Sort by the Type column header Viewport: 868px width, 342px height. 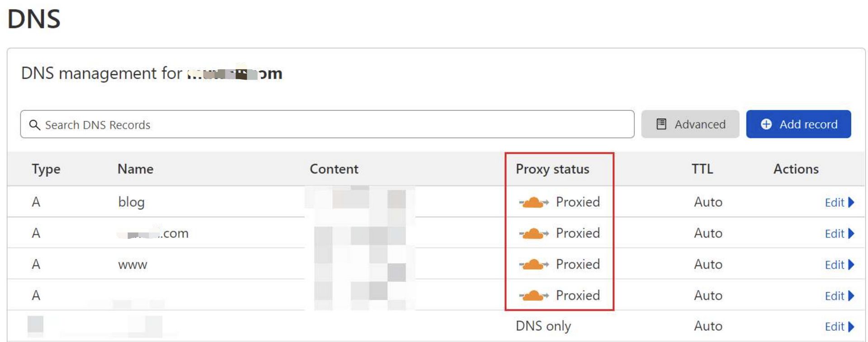(46, 169)
